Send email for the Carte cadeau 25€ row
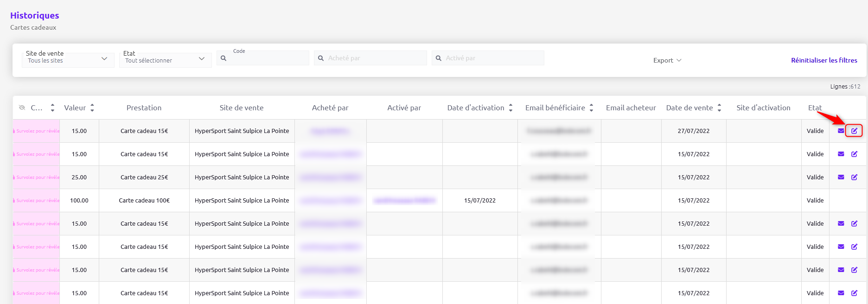 click(841, 177)
